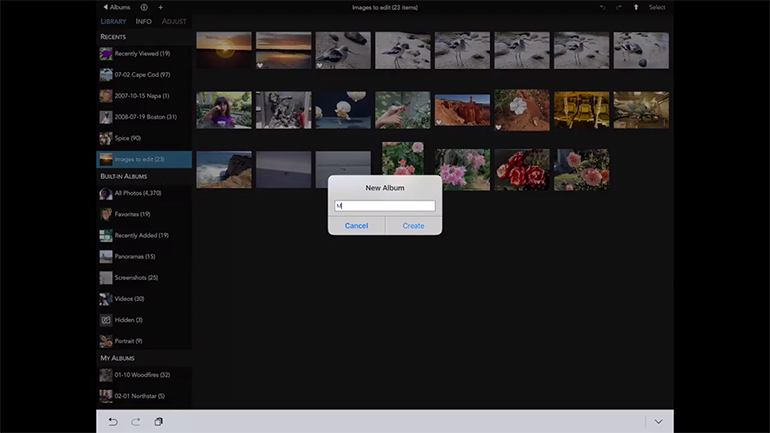Click the share upload arrow icon
The height and width of the screenshot is (433, 770).
636,7
